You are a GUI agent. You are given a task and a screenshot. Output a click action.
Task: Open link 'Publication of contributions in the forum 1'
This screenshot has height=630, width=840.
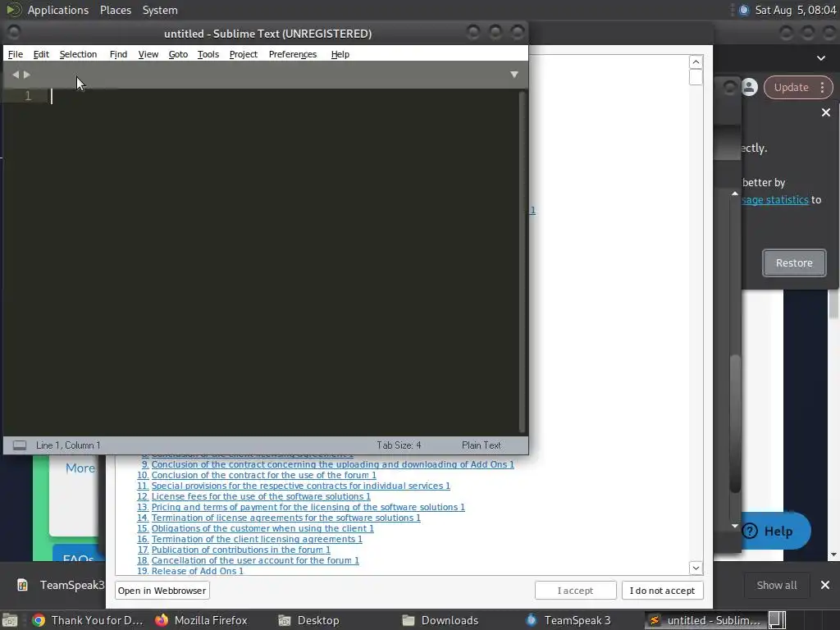coord(240,550)
